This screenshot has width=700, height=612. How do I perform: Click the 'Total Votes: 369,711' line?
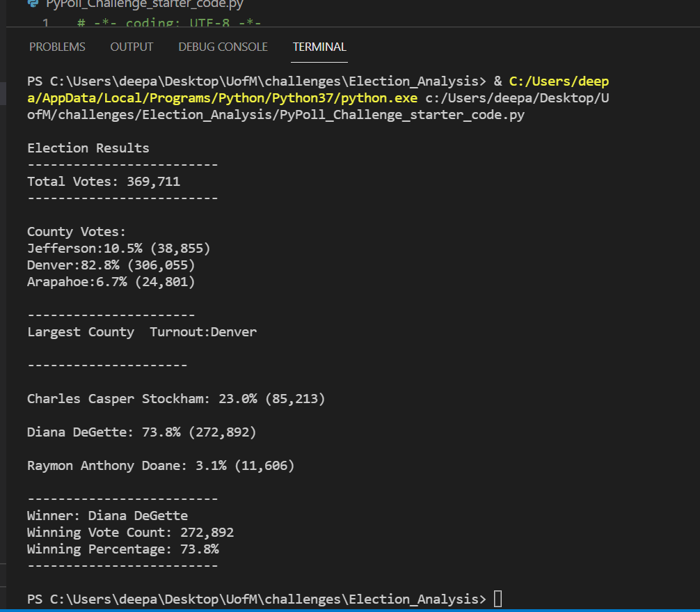(x=104, y=181)
